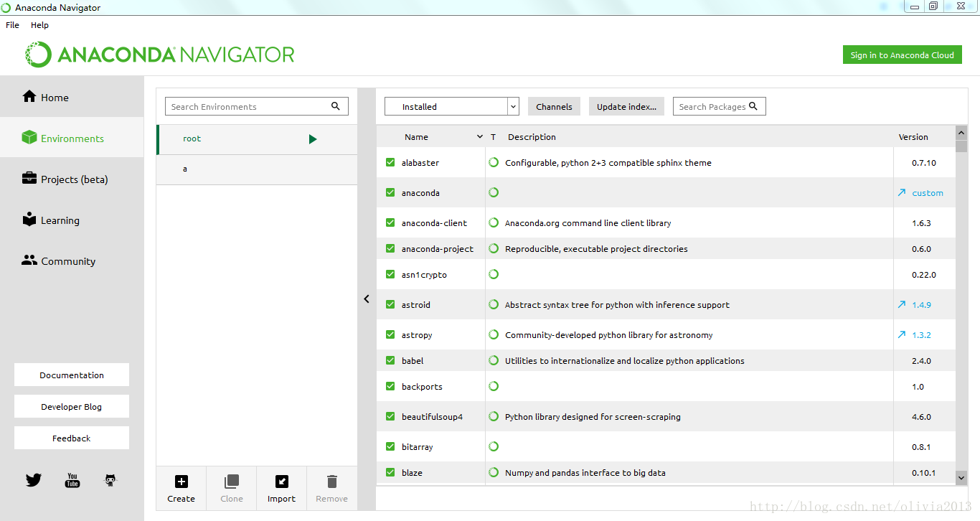Open the Help menu

[39, 24]
